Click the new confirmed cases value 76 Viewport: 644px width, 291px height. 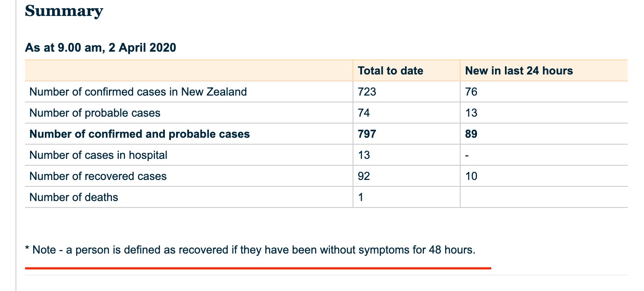(471, 92)
